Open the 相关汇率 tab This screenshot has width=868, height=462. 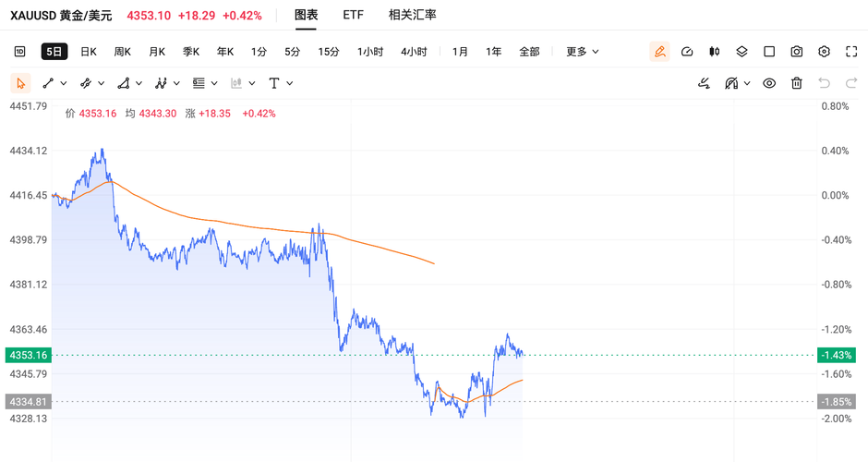[x=413, y=15]
